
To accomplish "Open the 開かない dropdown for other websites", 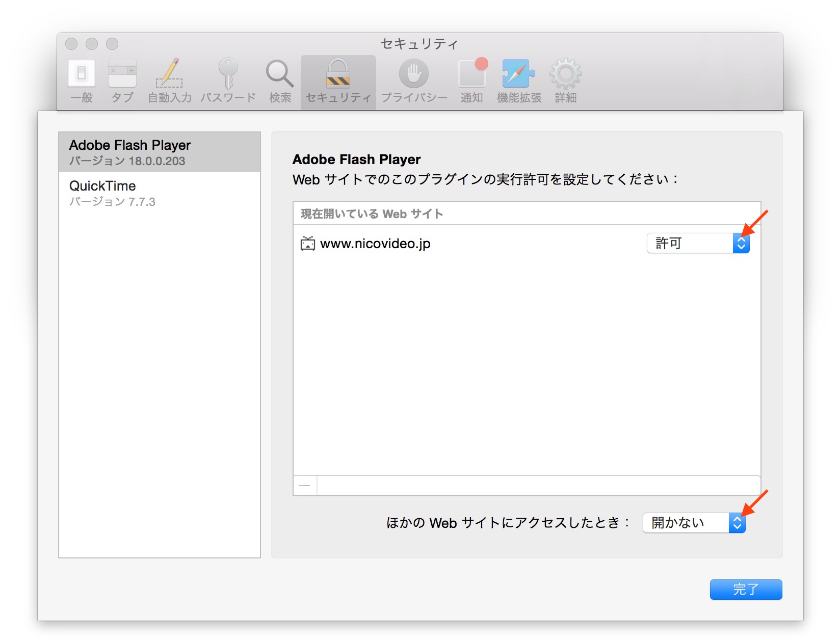I will click(694, 523).
